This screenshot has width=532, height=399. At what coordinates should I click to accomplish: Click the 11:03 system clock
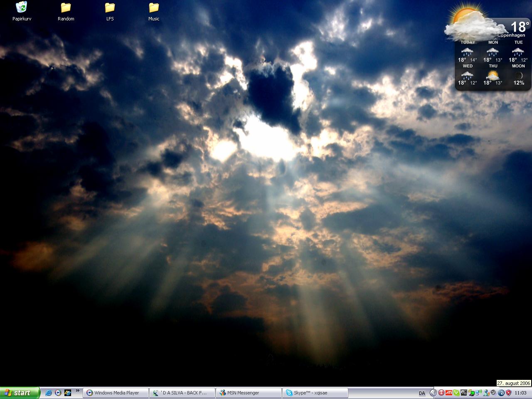pyautogui.click(x=520, y=393)
